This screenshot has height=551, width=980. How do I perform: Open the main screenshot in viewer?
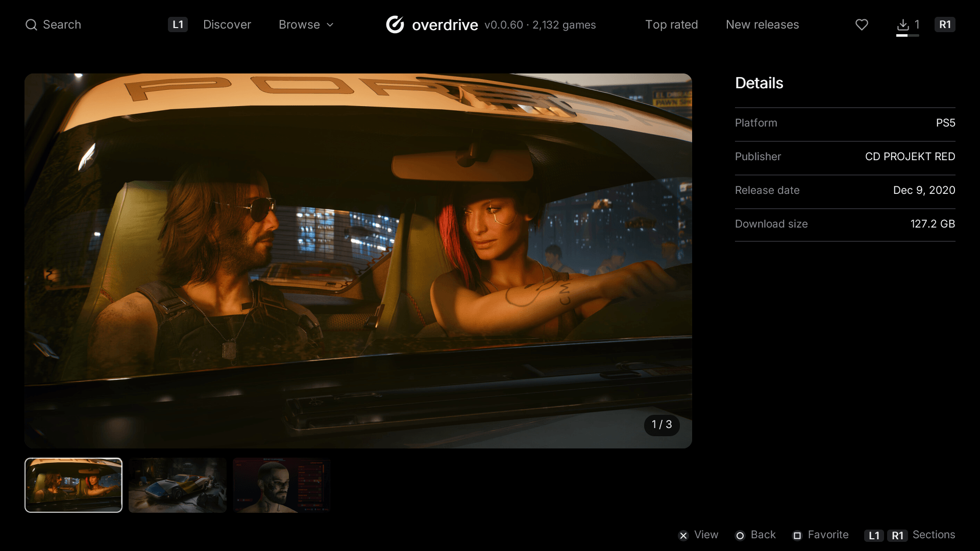point(358,261)
